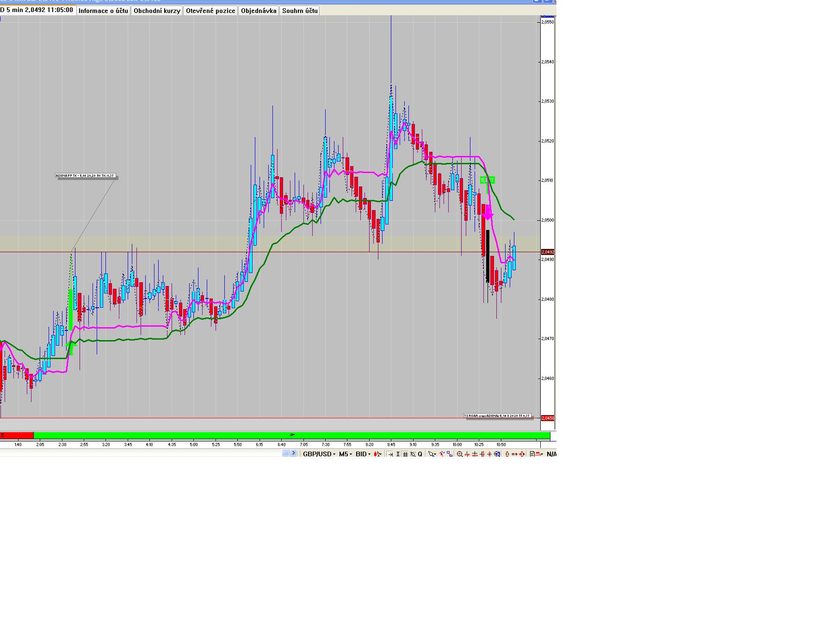Click the 1:1 fit-both-axes scale icon
Screen dimensions: 840x621
click(522, 454)
